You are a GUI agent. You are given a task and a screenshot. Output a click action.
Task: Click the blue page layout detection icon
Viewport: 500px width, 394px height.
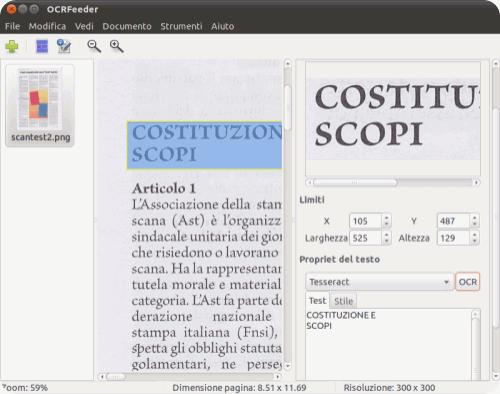42,46
